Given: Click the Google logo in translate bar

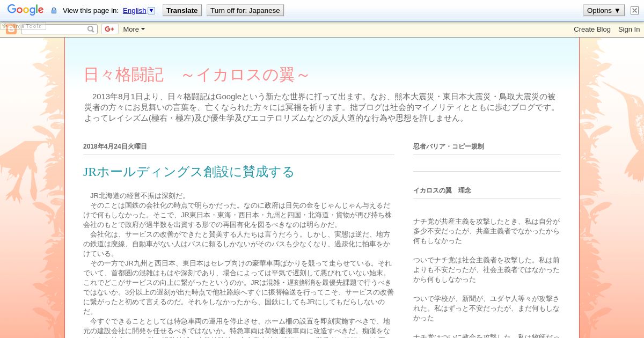Looking at the screenshot, I should pos(25,10).
